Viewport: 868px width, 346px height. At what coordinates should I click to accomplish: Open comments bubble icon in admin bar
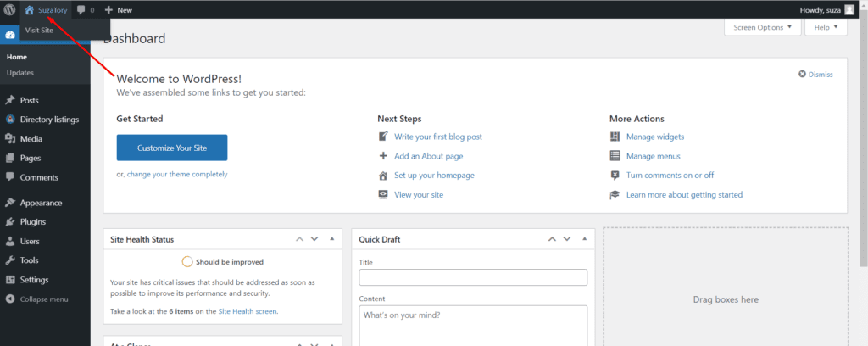[81, 10]
